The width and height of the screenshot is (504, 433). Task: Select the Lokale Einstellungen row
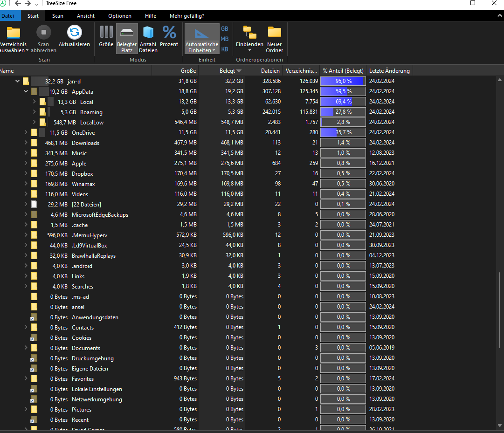coord(206,389)
